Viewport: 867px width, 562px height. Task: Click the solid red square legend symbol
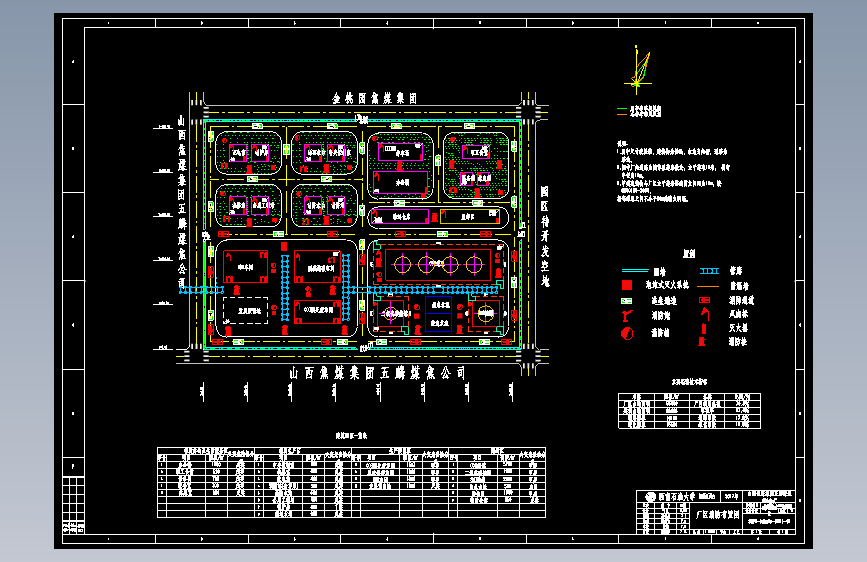pyautogui.click(x=627, y=285)
